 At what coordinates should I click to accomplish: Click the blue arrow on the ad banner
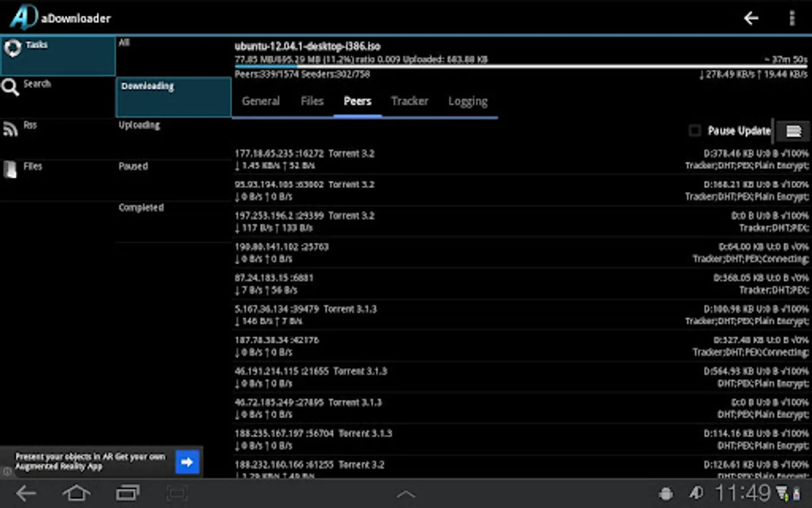coord(188,462)
